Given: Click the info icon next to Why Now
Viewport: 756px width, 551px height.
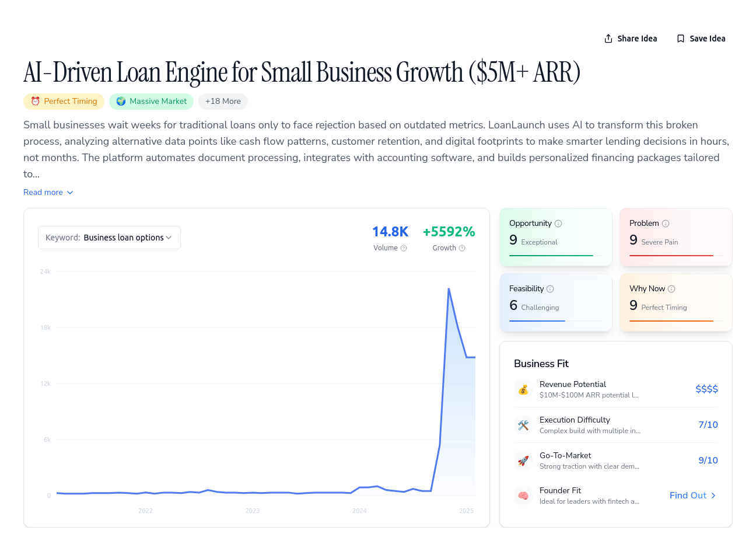Looking at the screenshot, I should (671, 289).
